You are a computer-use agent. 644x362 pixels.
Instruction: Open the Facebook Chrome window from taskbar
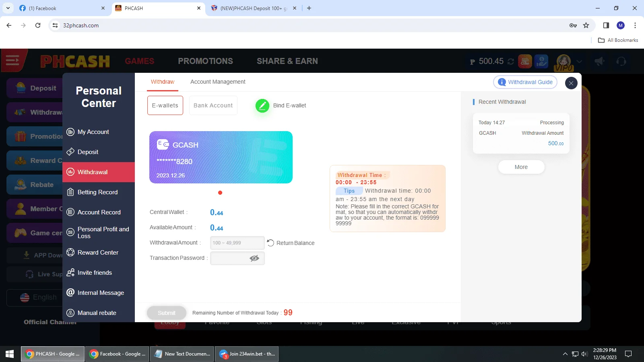click(117, 354)
